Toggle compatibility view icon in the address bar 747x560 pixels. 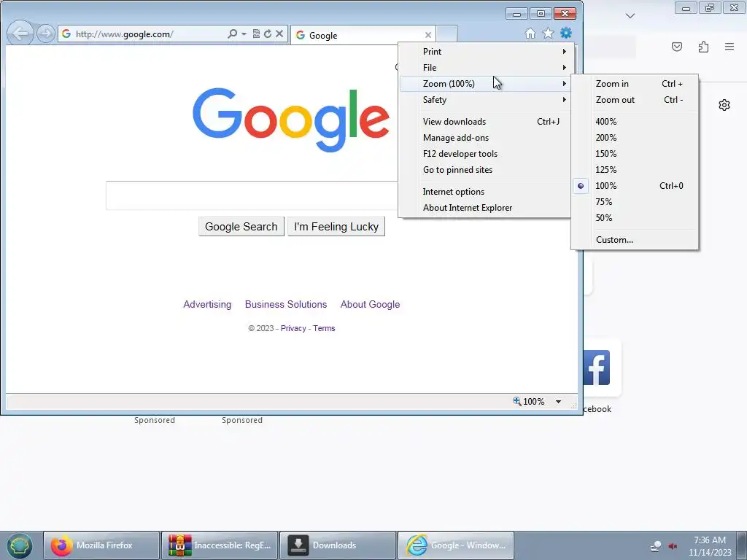click(256, 34)
